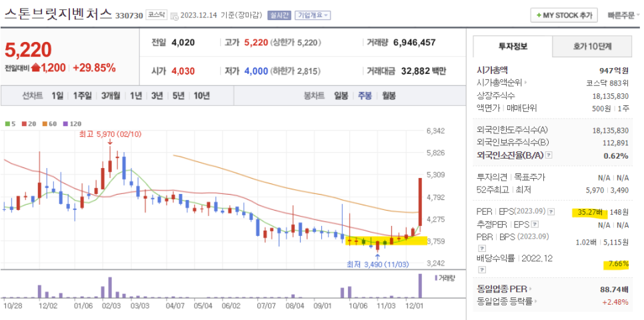Click the 동일업종 PER value 88.74배

click(x=615, y=289)
